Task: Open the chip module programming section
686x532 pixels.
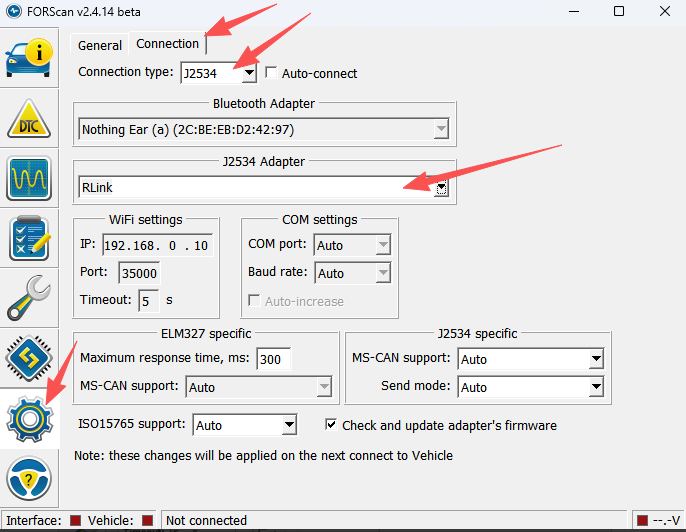Action: [30, 358]
